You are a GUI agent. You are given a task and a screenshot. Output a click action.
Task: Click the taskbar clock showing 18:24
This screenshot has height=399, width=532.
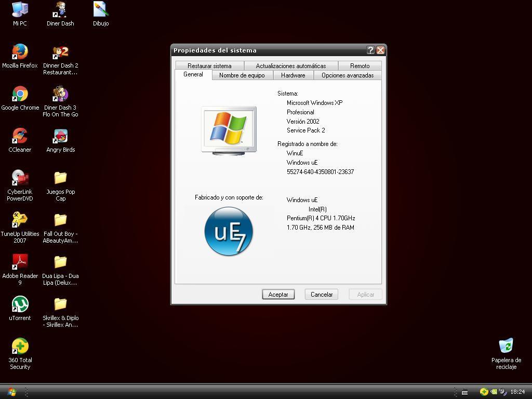pyautogui.click(x=517, y=392)
